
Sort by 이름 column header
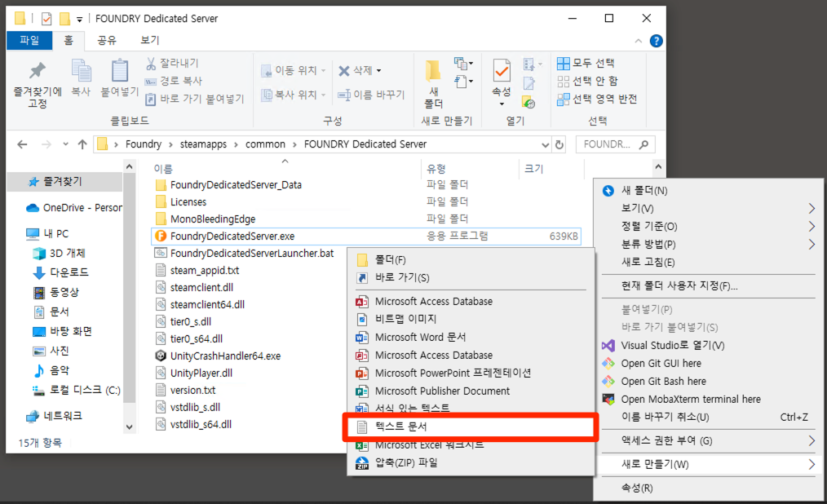tap(163, 169)
